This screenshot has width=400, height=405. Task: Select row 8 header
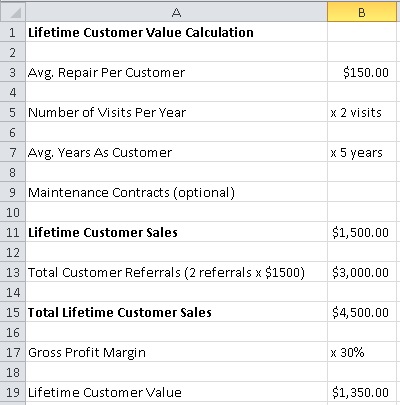(x=13, y=172)
